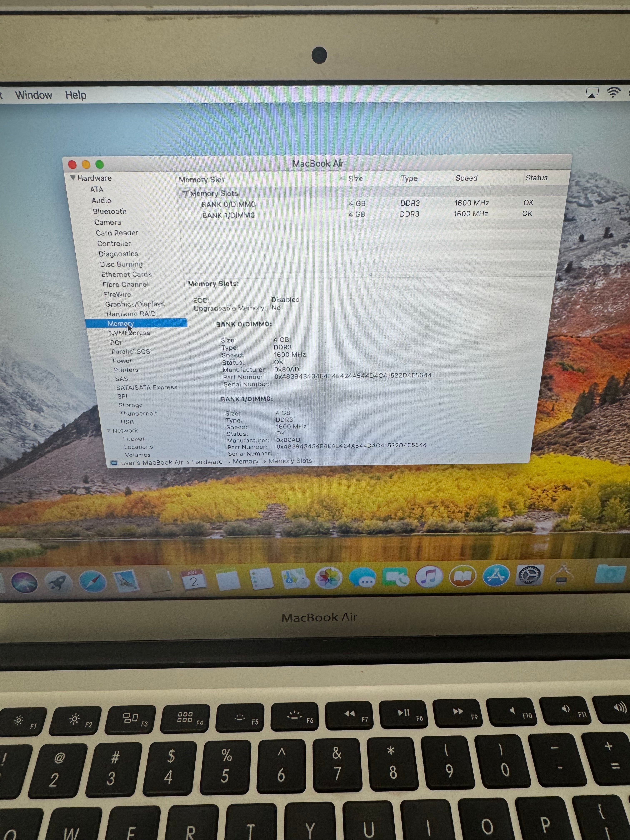Select Audio in sidebar
The height and width of the screenshot is (840, 630).
[101, 200]
